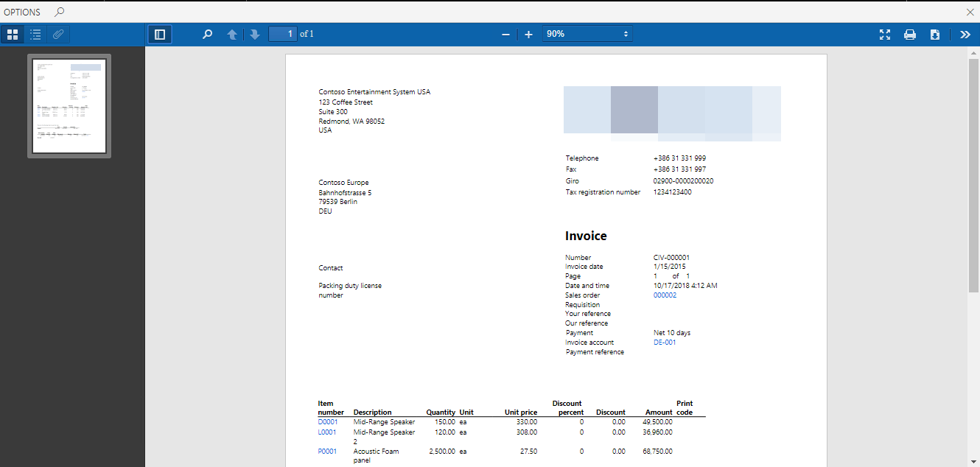This screenshot has width=980, height=467.
Task: Switch to presentation fullscreen mode
Action: (x=885, y=34)
